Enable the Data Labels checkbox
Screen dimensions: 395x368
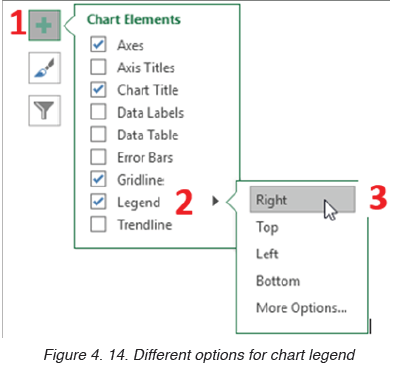pos(98,112)
